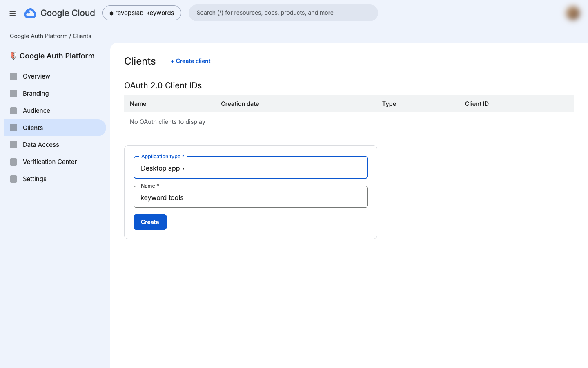Click Google Auth Platform in the breadcrumb
The height and width of the screenshot is (368, 588).
click(x=39, y=36)
